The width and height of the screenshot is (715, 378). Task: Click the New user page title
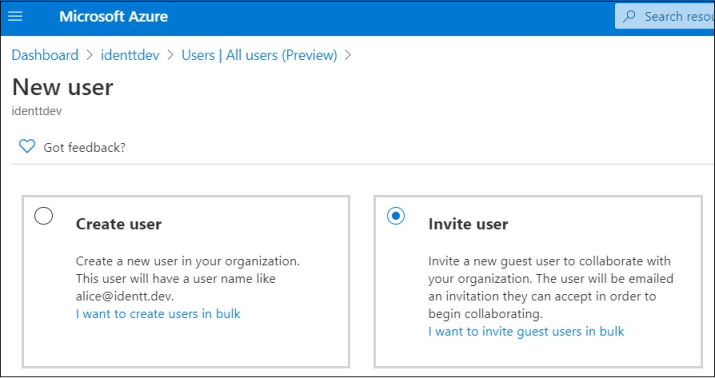[x=62, y=87]
